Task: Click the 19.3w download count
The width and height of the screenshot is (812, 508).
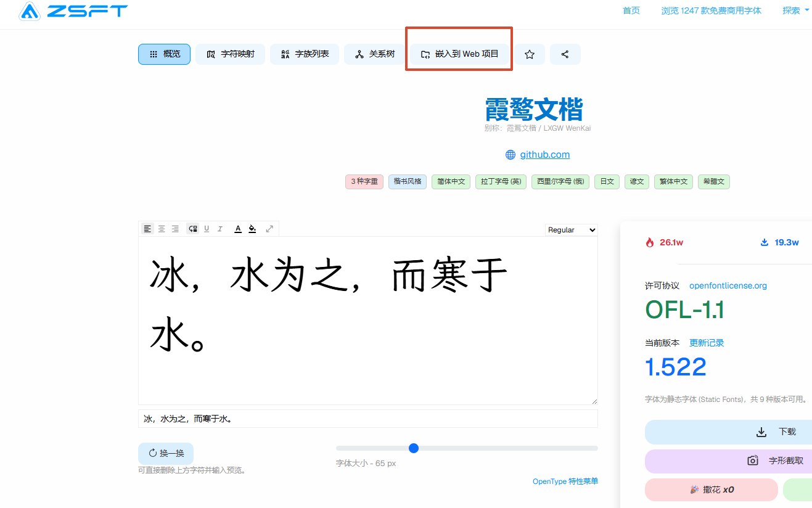Action: click(787, 242)
